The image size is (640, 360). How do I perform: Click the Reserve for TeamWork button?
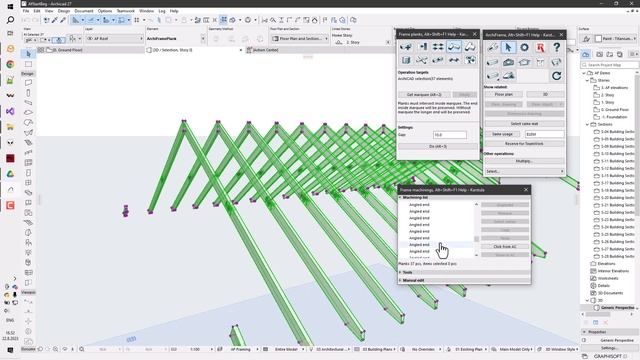click(524, 144)
